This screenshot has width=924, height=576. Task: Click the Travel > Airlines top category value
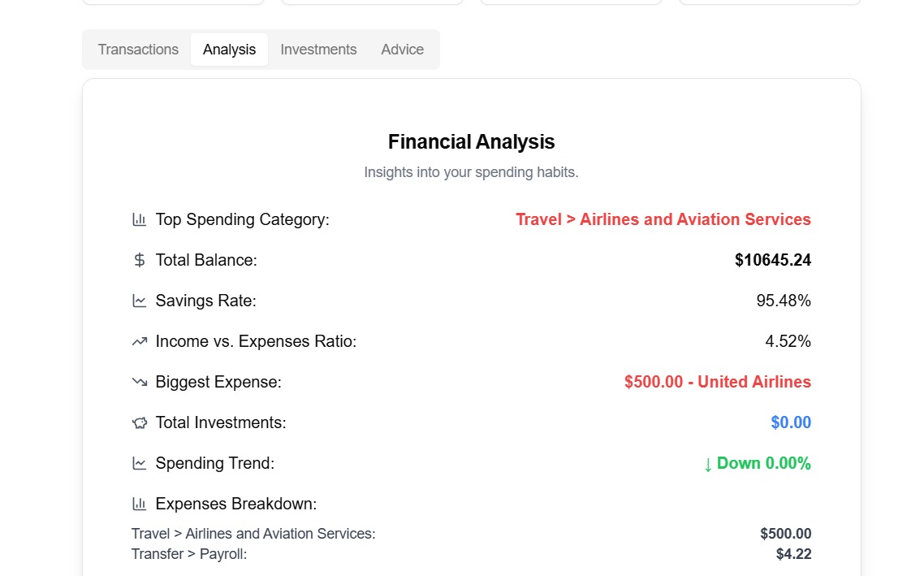pyautogui.click(x=663, y=219)
